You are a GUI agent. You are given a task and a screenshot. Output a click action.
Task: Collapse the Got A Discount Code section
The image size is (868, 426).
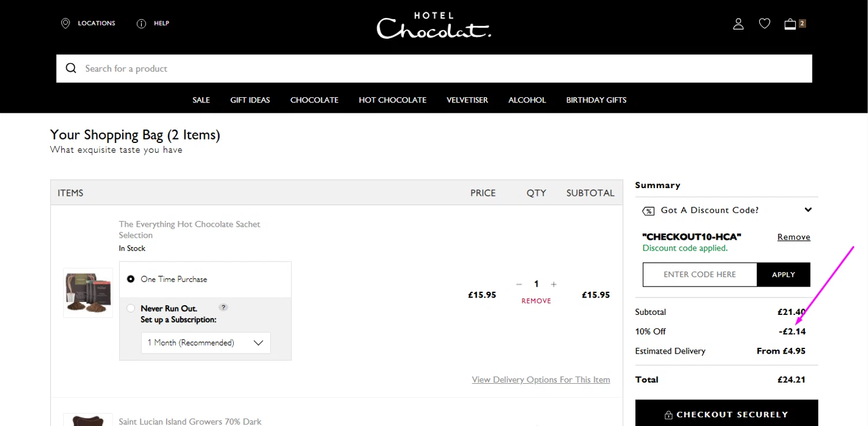[808, 210]
